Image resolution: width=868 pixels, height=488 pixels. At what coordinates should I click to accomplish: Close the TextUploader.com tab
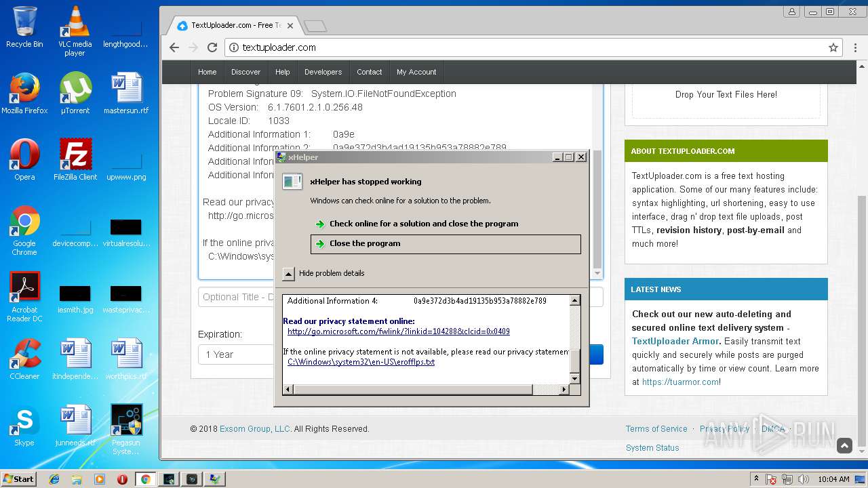click(290, 26)
